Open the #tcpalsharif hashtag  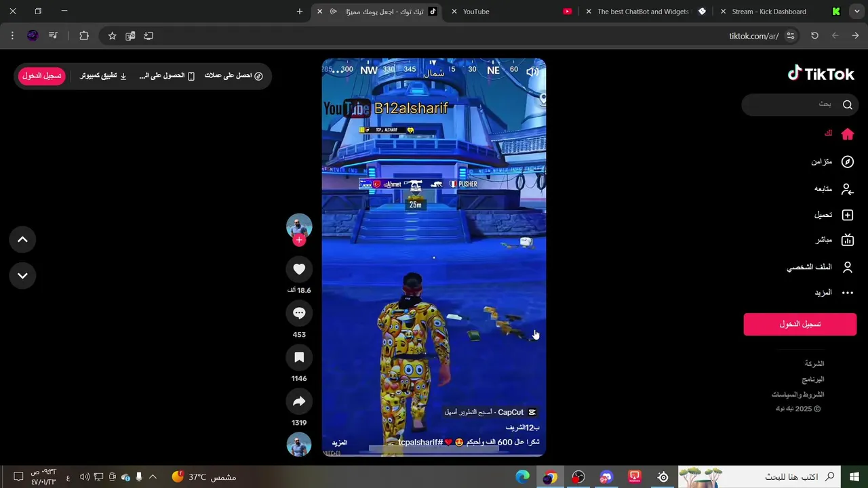point(420,443)
